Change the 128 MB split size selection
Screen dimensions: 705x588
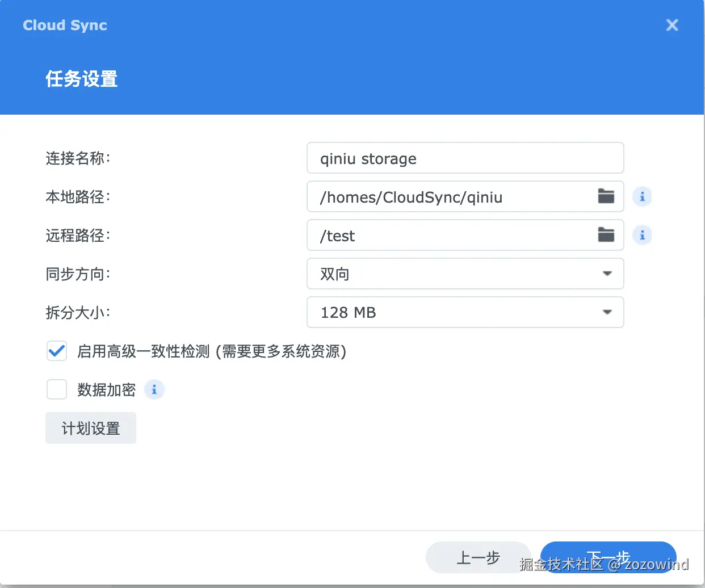(x=465, y=312)
